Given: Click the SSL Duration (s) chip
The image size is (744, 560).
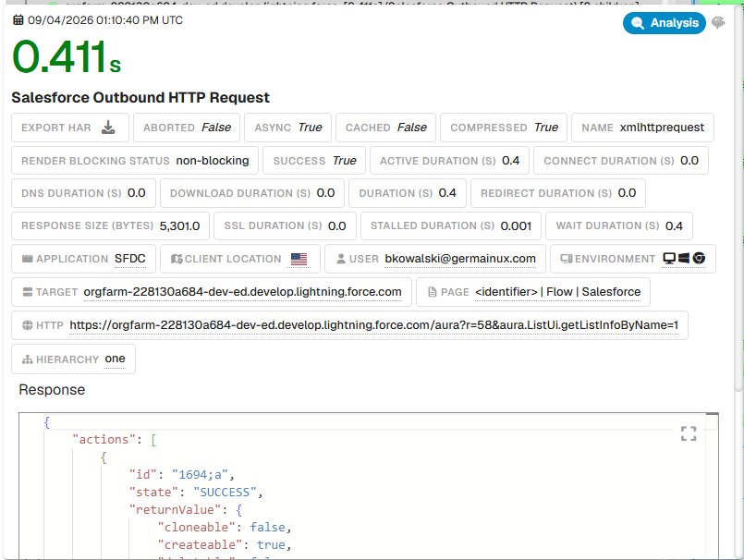Looking at the screenshot, I should point(285,225).
